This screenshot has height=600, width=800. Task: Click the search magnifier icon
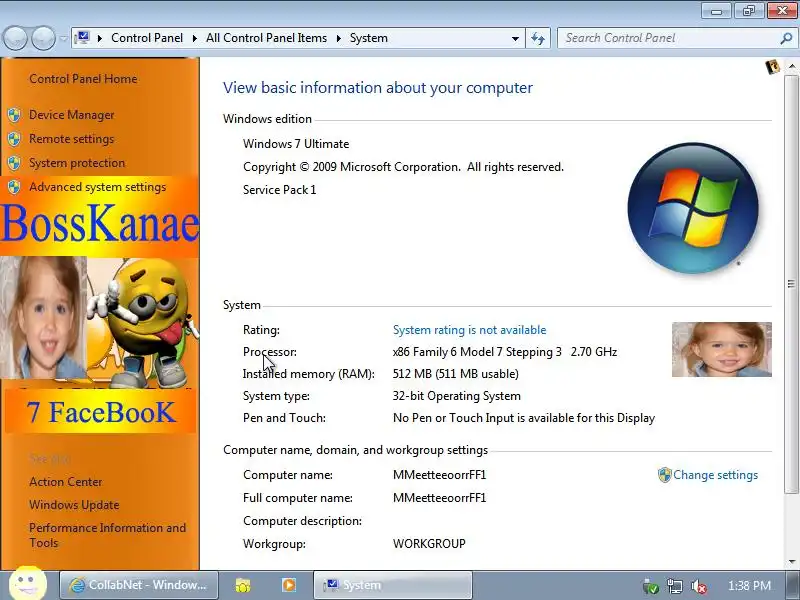click(x=786, y=38)
